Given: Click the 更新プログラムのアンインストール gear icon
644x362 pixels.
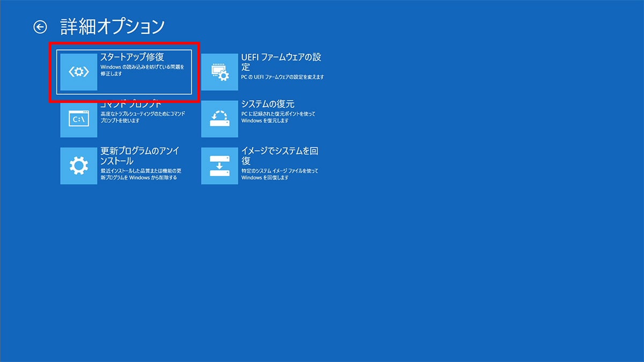Looking at the screenshot, I should pos(79,166).
